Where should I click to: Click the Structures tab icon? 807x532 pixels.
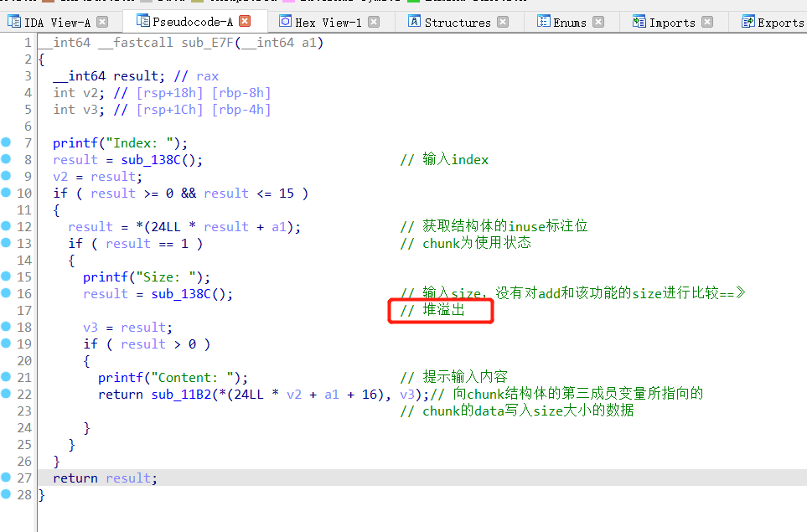(x=414, y=21)
